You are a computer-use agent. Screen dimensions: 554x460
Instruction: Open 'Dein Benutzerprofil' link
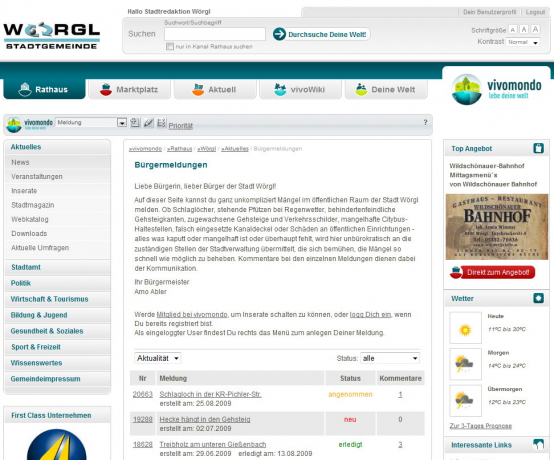[489, 12]
